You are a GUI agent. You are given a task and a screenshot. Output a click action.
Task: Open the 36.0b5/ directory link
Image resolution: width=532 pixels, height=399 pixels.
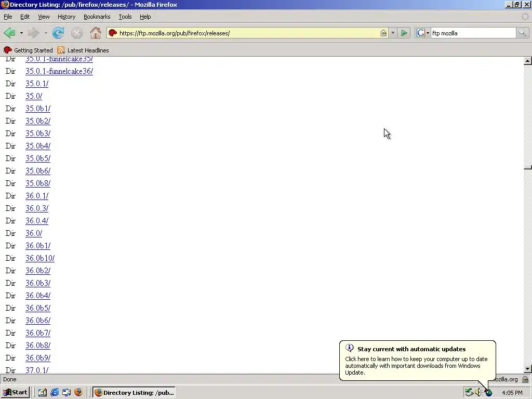38,308
